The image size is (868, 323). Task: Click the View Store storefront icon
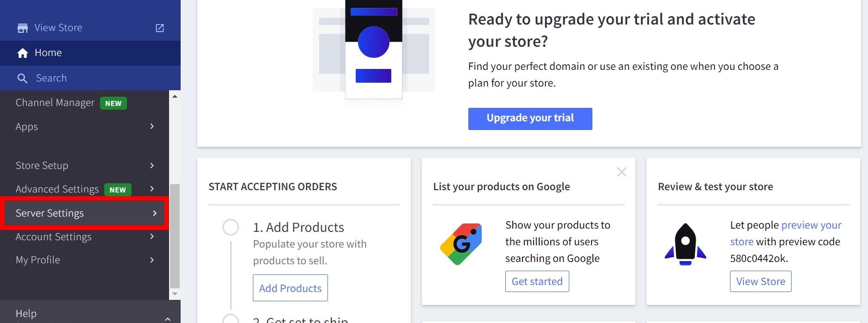[22, 28]
